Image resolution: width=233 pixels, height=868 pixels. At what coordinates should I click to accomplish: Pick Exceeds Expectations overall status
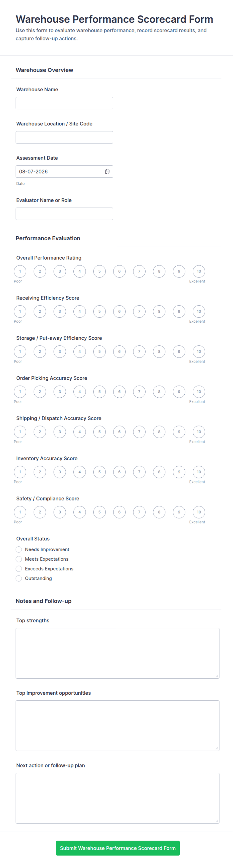pos(19,568)
